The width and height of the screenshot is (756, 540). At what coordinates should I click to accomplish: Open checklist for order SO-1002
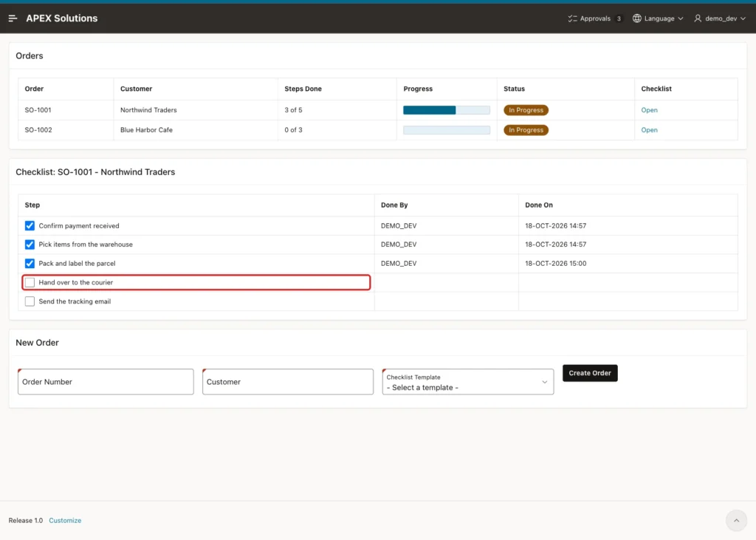pyautogui.click(x=649, y=130)
